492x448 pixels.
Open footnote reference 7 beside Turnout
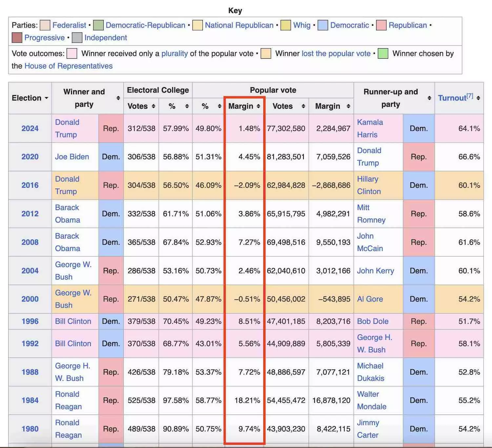470,96
